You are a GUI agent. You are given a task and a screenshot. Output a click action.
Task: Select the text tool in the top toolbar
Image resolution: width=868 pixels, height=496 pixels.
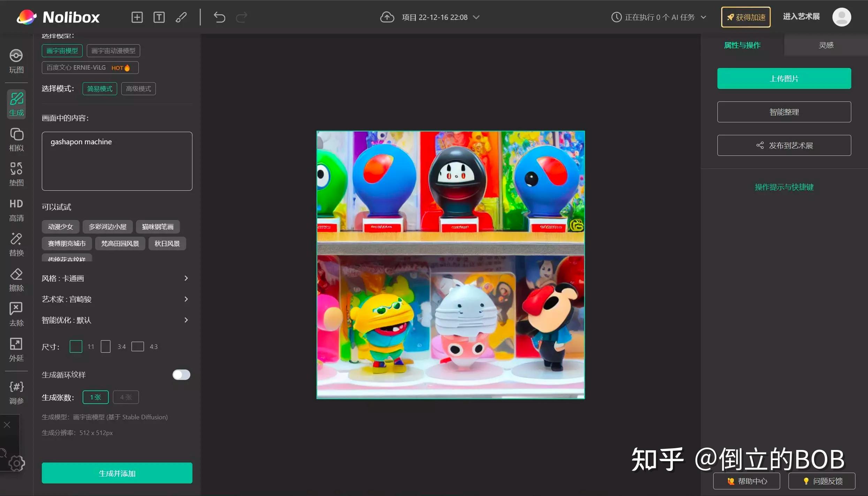tap(159, 17)
